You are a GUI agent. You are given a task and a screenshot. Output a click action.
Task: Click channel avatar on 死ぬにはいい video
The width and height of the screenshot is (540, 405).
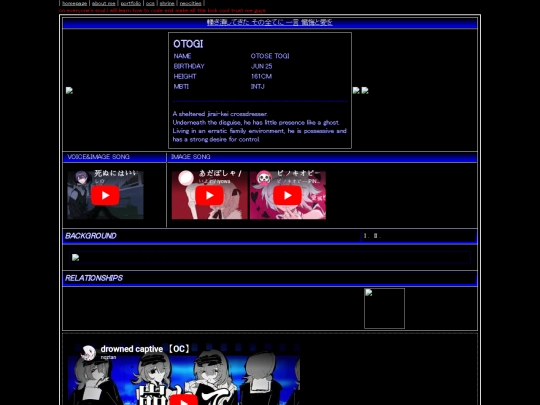click(82, 178)
